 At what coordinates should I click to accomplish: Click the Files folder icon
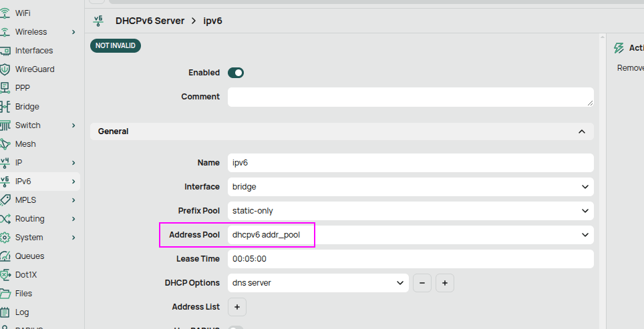(x=6, y=294)
